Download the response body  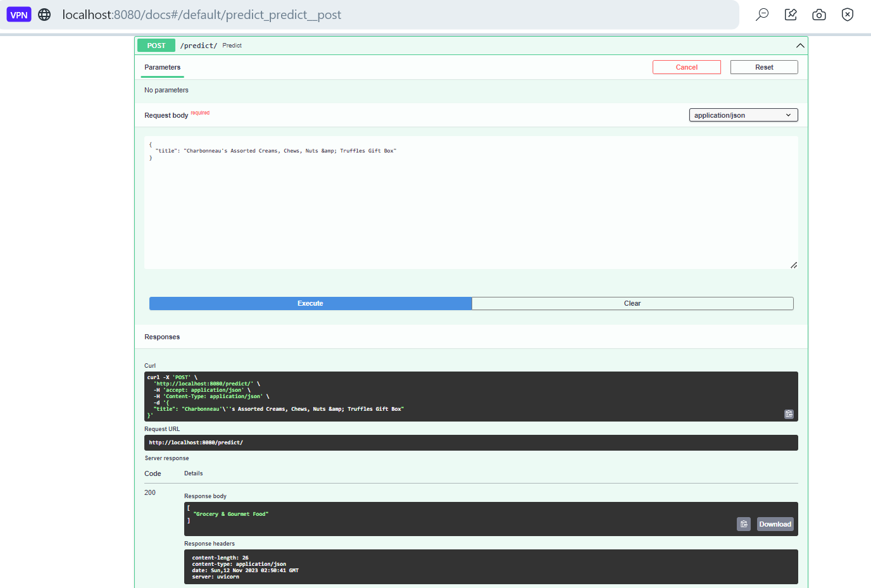(x=775, y=524)
